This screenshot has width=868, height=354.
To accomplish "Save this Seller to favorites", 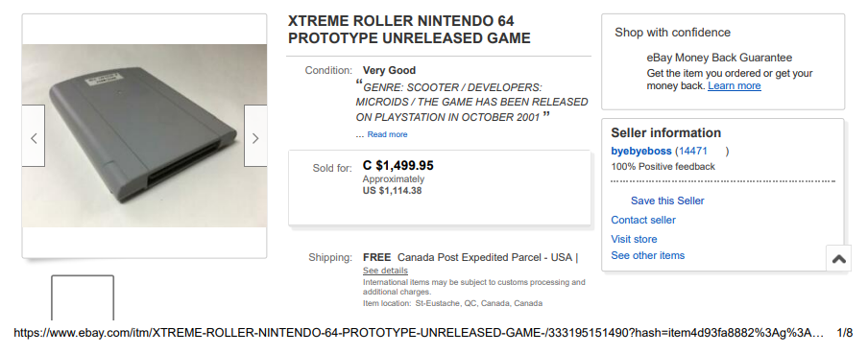I will point(667,201).
